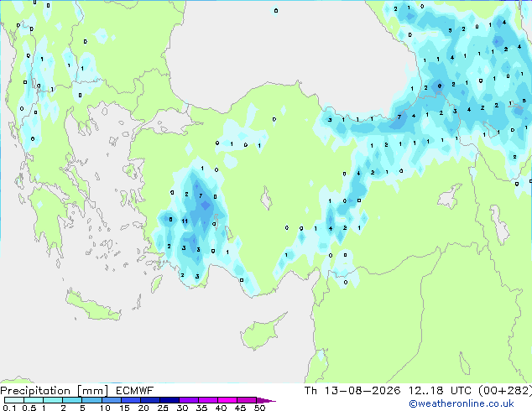Image resolution: width=532 pixels, height=411 pixels.
Task: Click the '12..18 UTC' time range text
Action: click(x=440, y=391)
